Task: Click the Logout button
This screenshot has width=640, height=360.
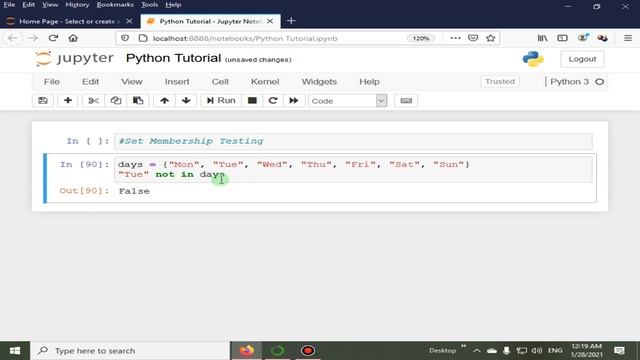Action: coord(582,59)
